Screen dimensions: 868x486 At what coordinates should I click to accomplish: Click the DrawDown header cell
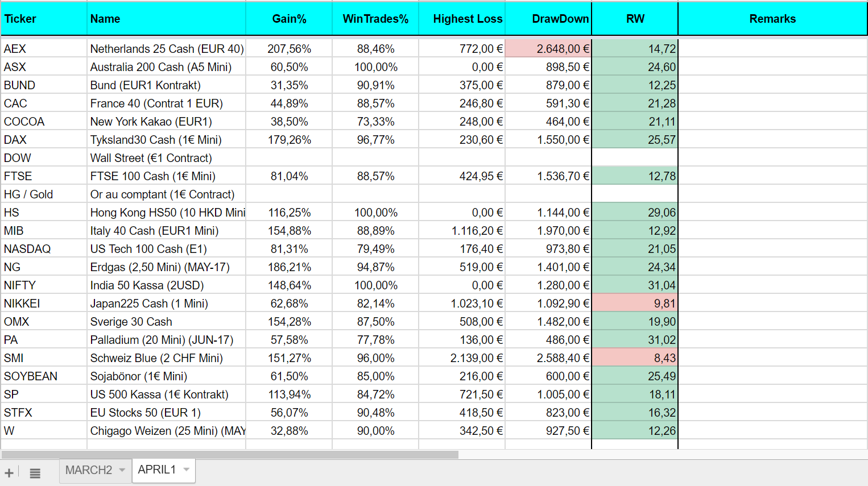pyautogui.click(x=548, y=19)
